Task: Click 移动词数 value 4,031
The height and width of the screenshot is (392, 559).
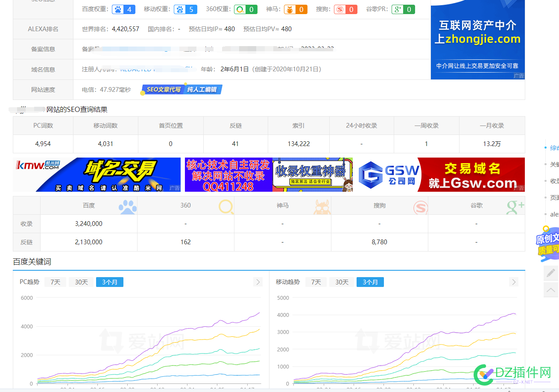Action: pyautogui.click(x=105, y=144)
